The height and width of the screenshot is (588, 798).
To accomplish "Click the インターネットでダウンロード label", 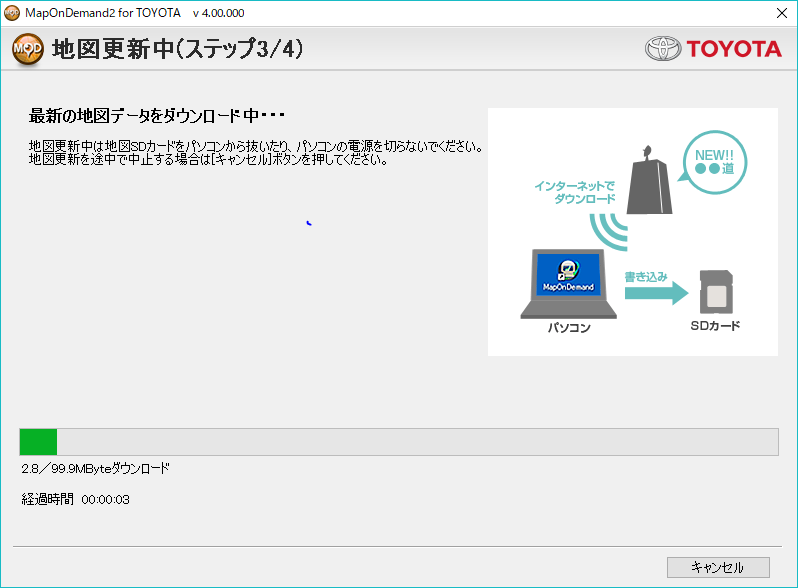I will (x=575, y=192).
